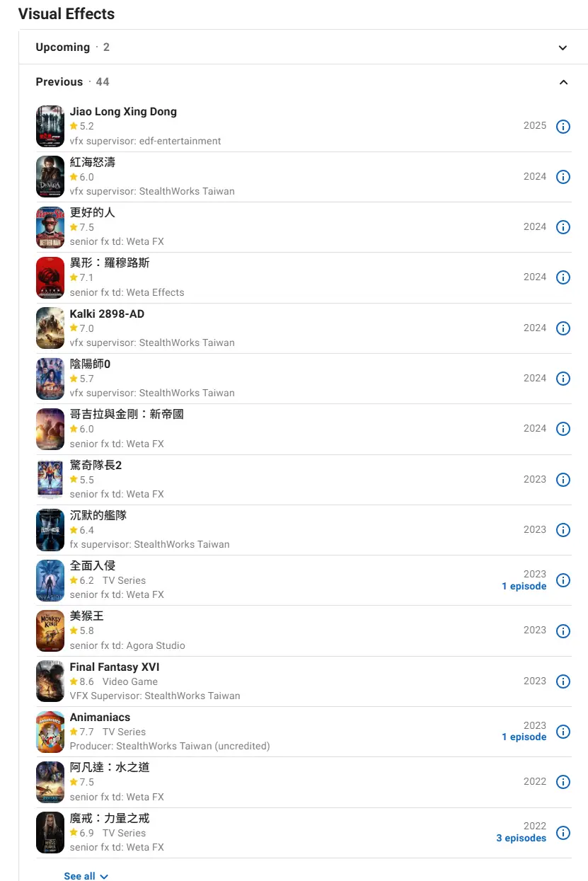This screenshot has height=881, width=588.
Task: Click the 驚奇隊長2 poster thumbnail
Action: [50, 480]
